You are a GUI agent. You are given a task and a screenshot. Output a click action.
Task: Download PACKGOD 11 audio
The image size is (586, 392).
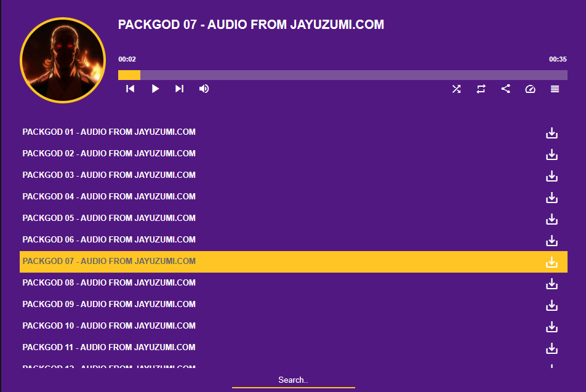pyautogui.click(x=552, y=348)
